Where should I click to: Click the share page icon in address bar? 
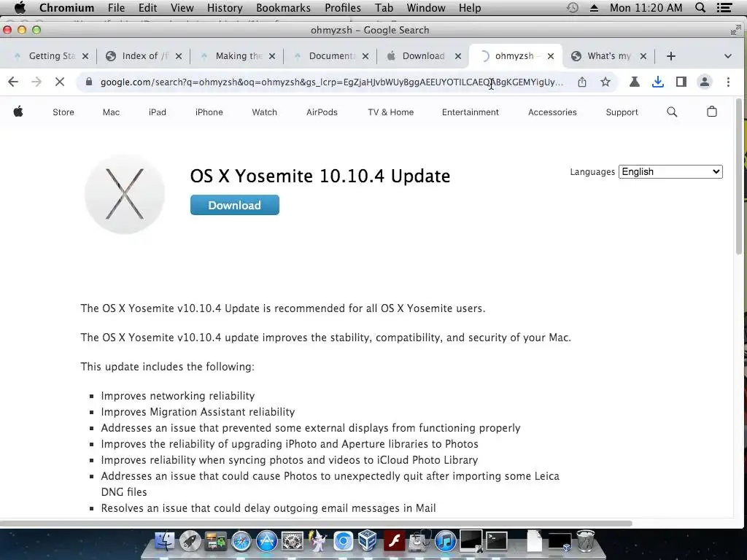point(582,82)
